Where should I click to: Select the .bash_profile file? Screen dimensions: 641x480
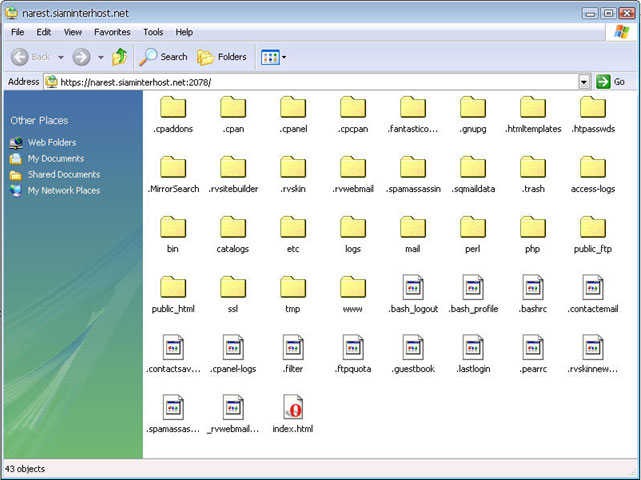(473, 288)
